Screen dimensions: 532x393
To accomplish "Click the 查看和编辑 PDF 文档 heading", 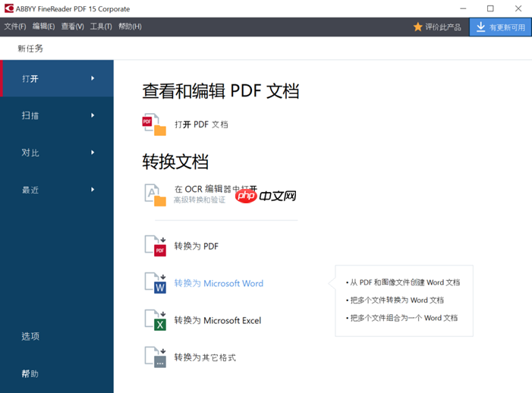I will coord(221,91).
